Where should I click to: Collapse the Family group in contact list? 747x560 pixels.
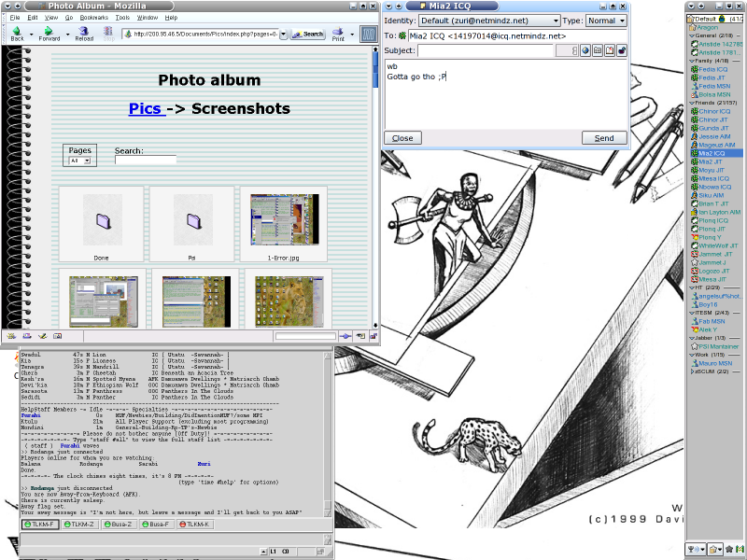(690, 61)
